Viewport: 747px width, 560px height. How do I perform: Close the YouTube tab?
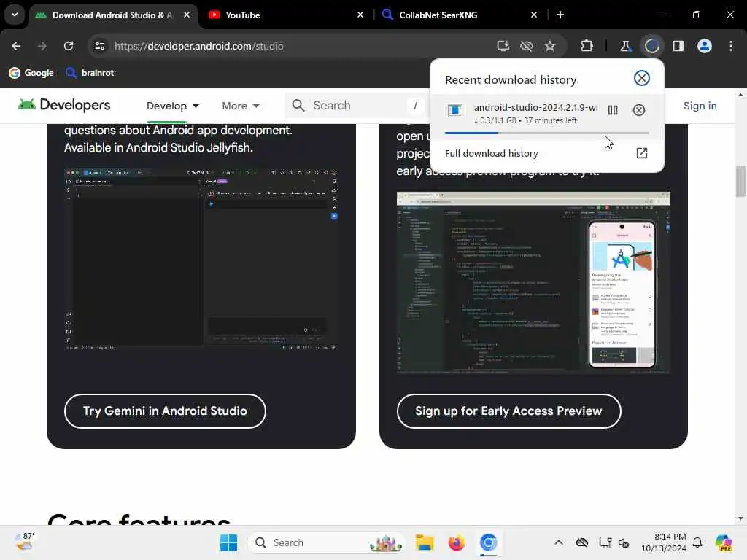click(x=360, y=15)
